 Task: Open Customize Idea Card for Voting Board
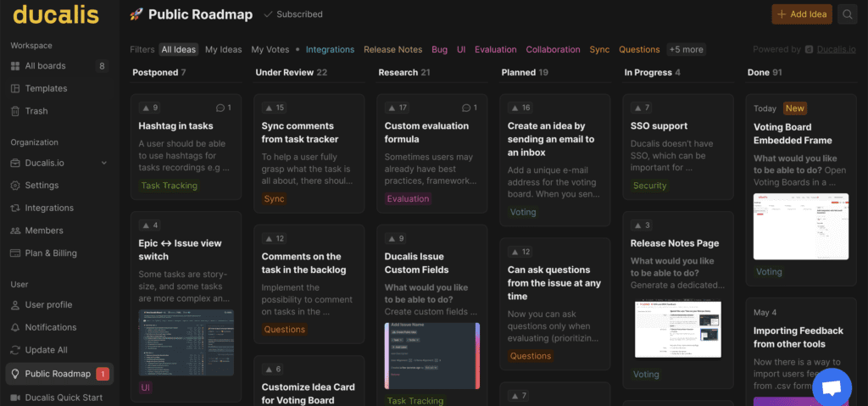click(x=309, y=381)
